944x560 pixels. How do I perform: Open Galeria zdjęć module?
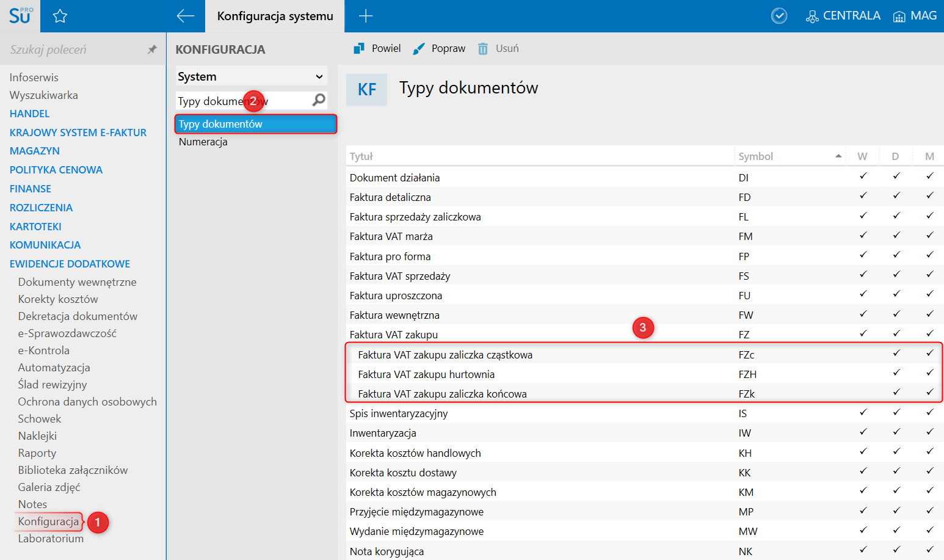click(49, 487)
